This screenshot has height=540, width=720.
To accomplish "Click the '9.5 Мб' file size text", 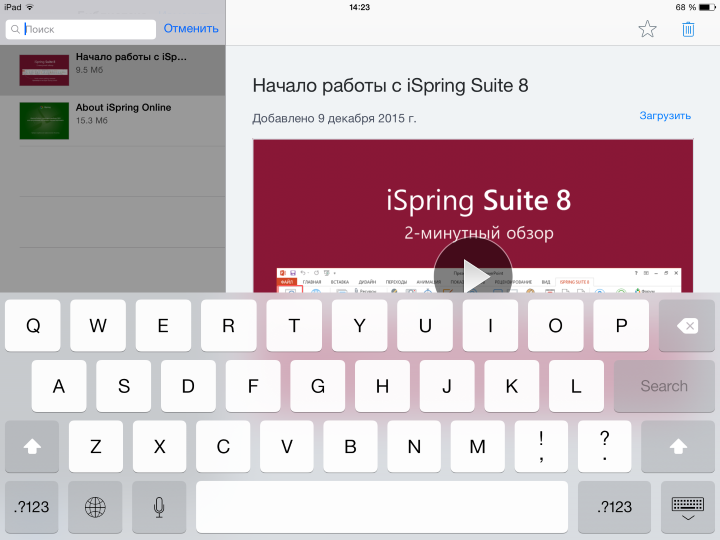I will click(90, 70).
